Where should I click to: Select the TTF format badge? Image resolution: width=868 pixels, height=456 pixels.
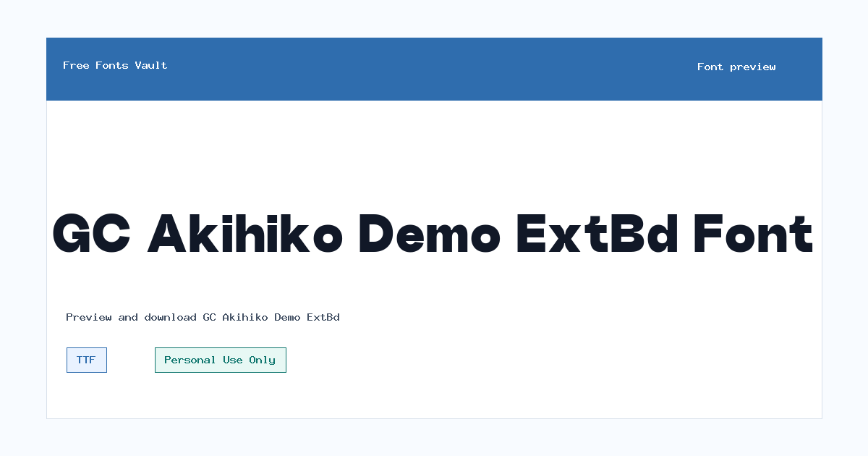pos(87,360)
